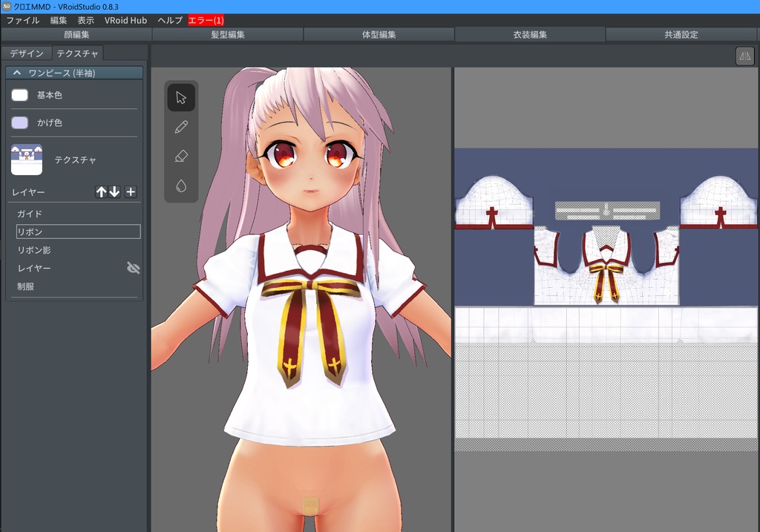Open the ファイル menu
The height and width of the screenshot is (532, 760).
tap(24, 20)
